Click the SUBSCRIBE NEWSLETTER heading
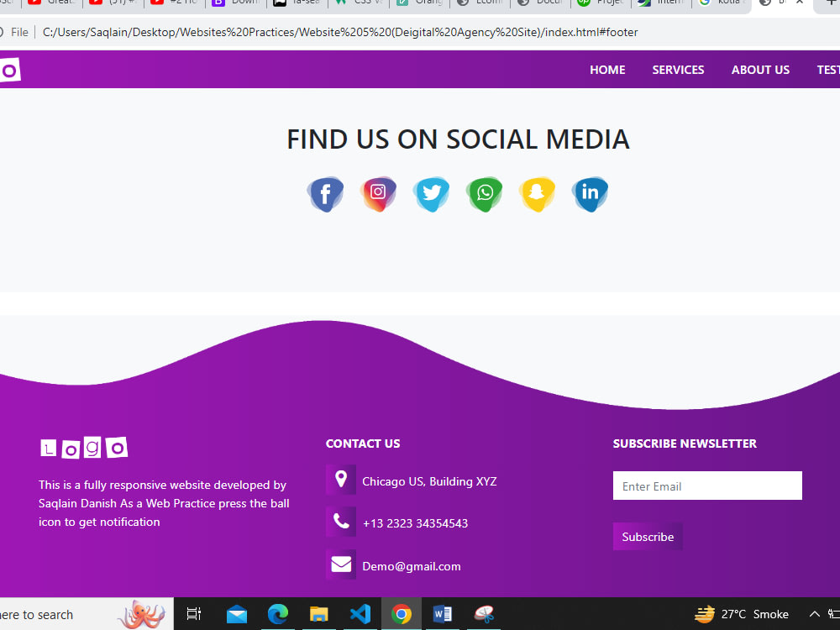 (x=685, y=444)
